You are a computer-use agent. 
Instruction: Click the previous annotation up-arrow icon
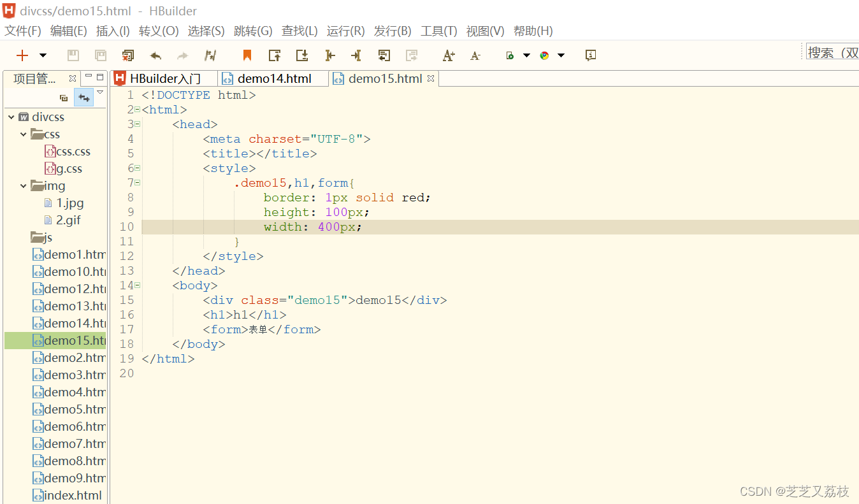click(275, 55)
